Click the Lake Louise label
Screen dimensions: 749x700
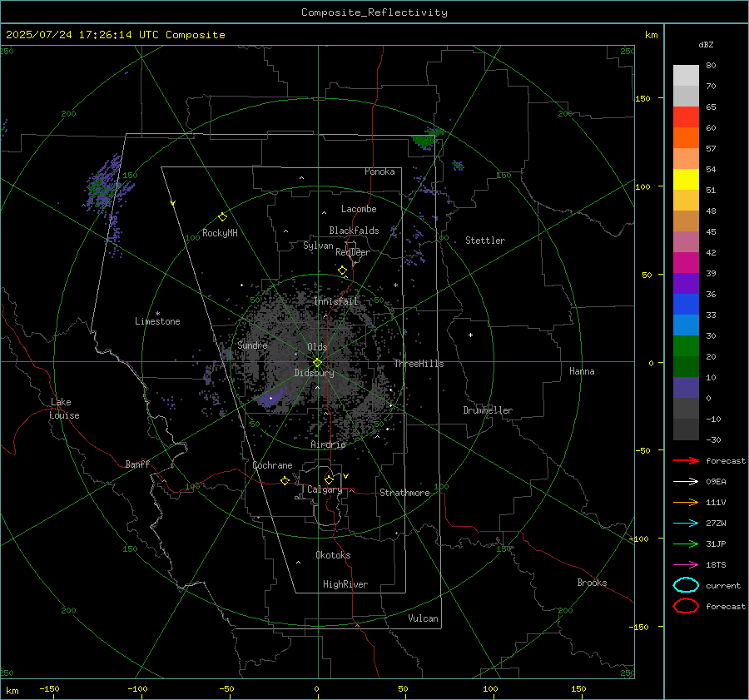(x=64, y=409)
